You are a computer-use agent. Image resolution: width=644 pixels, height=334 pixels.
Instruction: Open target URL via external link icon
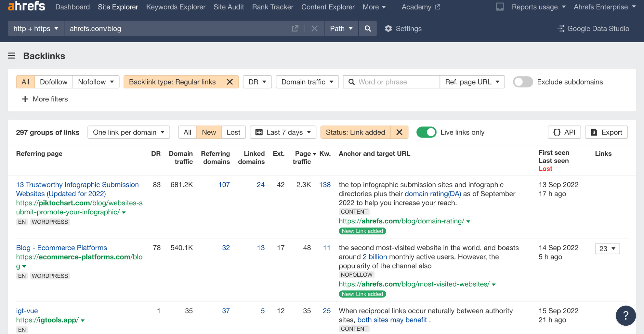point(295,28)
